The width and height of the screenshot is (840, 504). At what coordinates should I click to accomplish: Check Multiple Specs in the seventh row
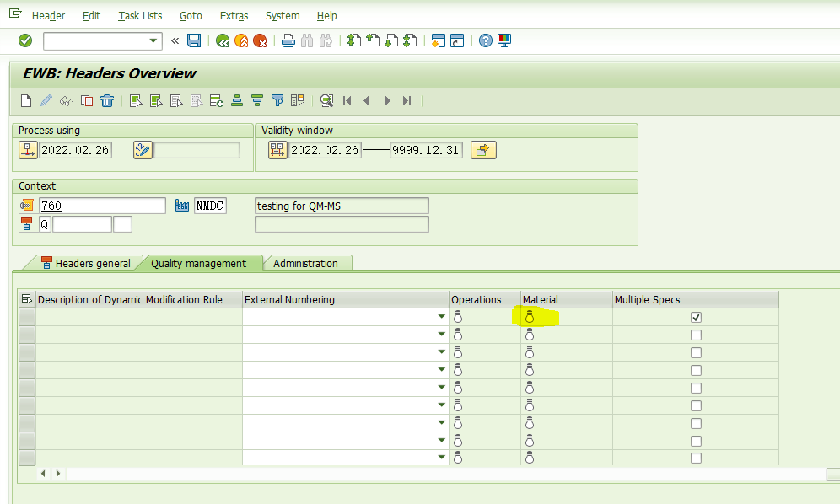click(696, 424)
